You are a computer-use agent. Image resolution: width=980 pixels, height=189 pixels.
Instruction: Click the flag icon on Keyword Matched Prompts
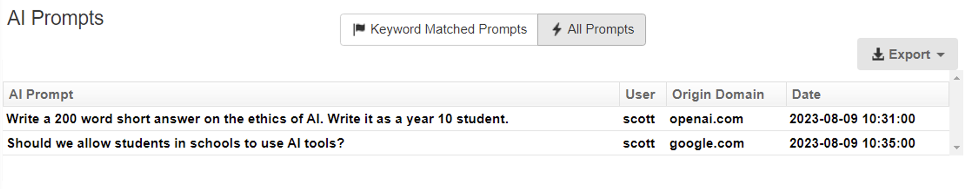click(x=359, y=30)
